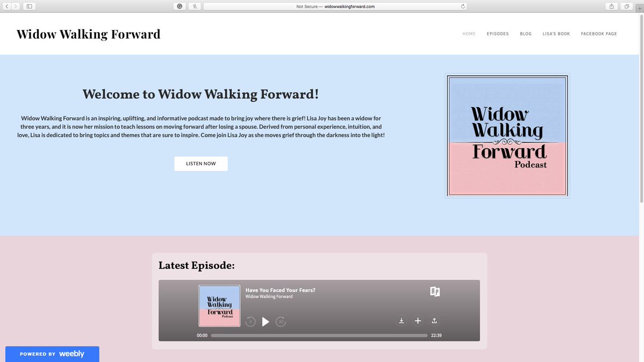Add the episode to a playlist

pos(418,321)
